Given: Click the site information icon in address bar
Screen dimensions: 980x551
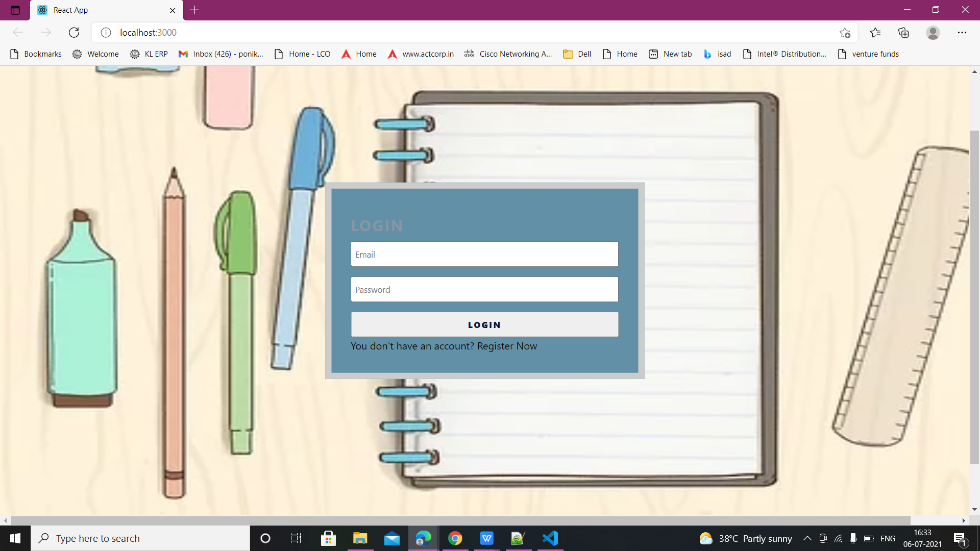Looking at the screenshot, I should [x=106, y=33].
